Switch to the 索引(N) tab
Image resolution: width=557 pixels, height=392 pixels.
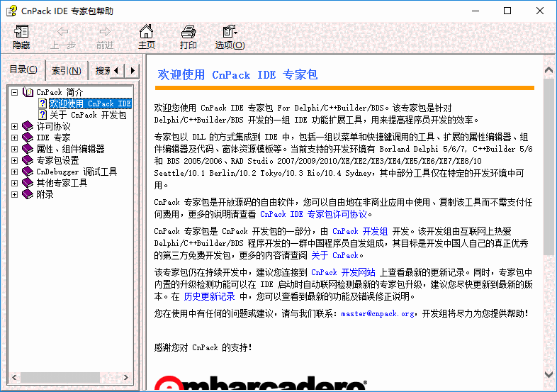pos(67,71)
